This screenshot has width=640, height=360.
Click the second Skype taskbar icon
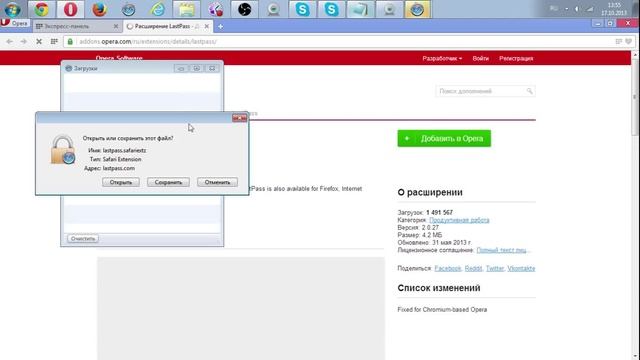pyautogui.click(x=331, y=9)
